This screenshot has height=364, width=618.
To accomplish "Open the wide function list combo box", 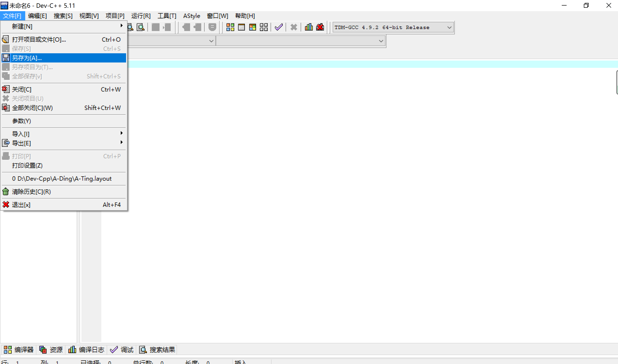I will pos(381,41).
